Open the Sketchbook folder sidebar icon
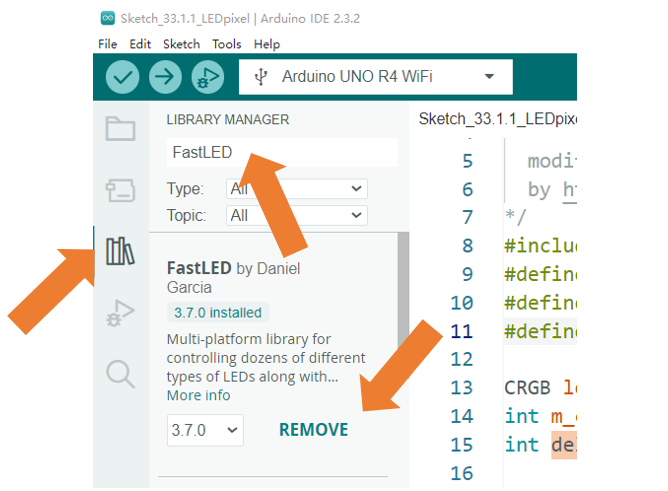 point(121,128)
